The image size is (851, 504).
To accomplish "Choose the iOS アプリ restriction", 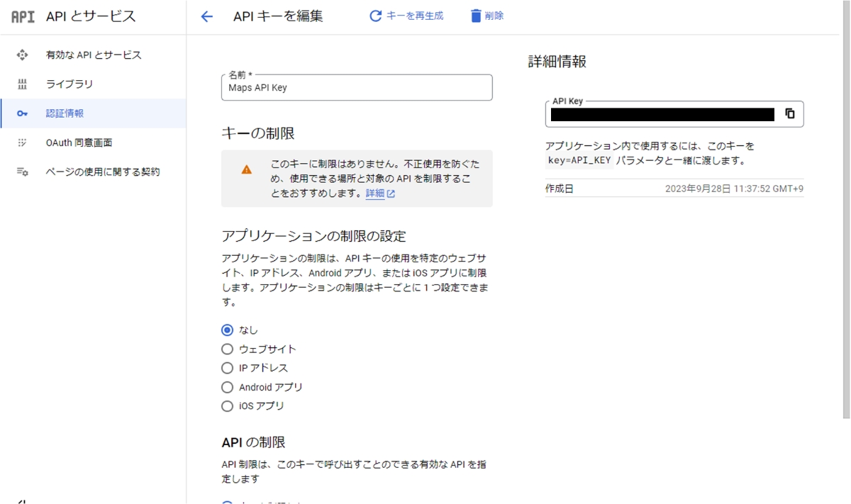I will tap(227, 406).
